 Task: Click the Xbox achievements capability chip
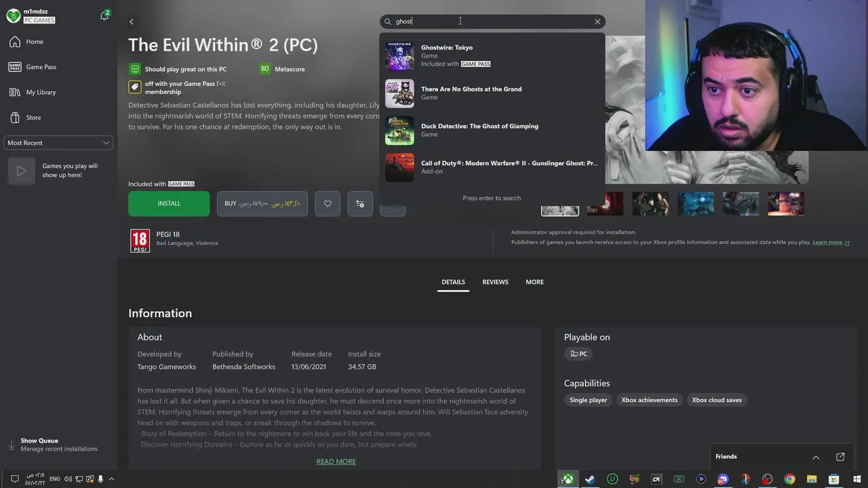point(649,400)
